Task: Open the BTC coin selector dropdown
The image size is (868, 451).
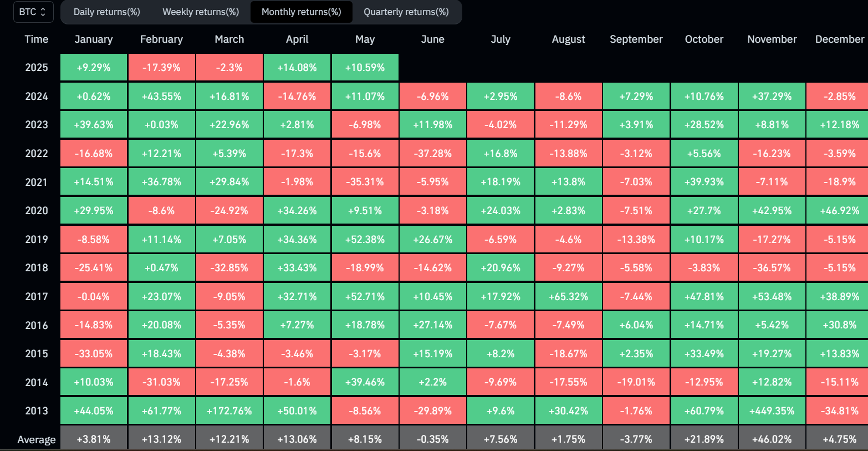Action: [x=33, y=12]
